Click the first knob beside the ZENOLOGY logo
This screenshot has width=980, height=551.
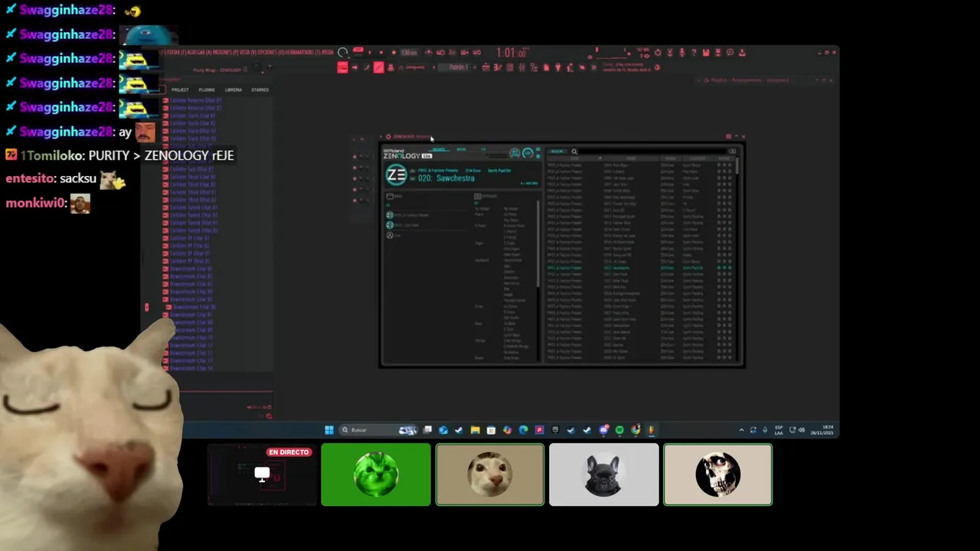[514, 152]
